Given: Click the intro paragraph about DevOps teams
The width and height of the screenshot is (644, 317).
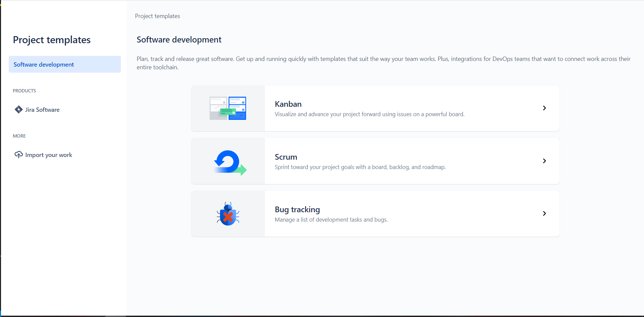Looking at the screenshot, I should [x=383, y=63].
